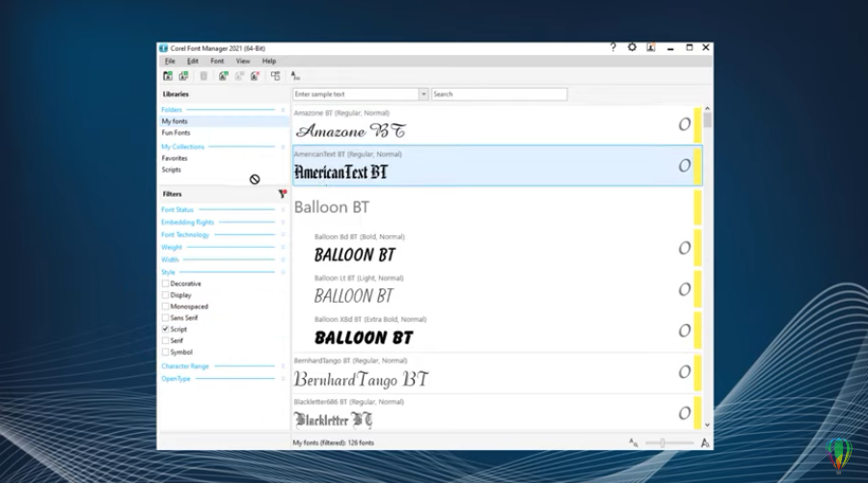Click the O icon on Balloon Bd BT row
868x483 pixels.
click(x=685, y=248)
